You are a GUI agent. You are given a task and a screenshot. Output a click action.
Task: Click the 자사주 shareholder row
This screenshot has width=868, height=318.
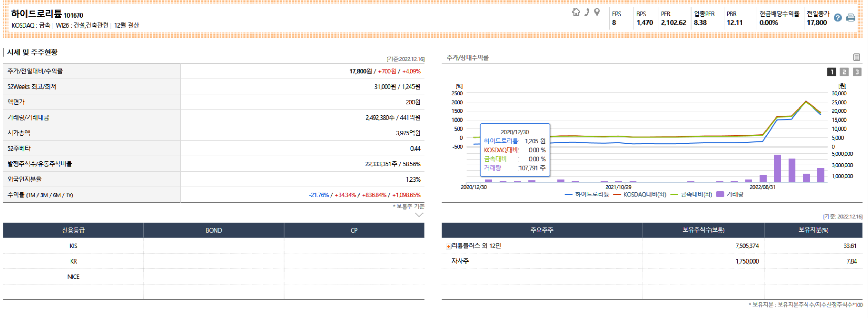[652, 261]
